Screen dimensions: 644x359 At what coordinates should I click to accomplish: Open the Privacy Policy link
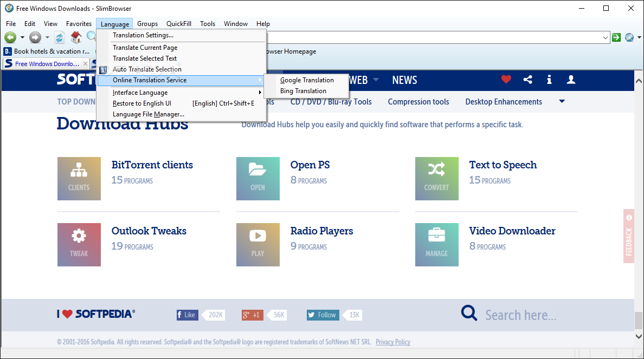click(392, 342)
